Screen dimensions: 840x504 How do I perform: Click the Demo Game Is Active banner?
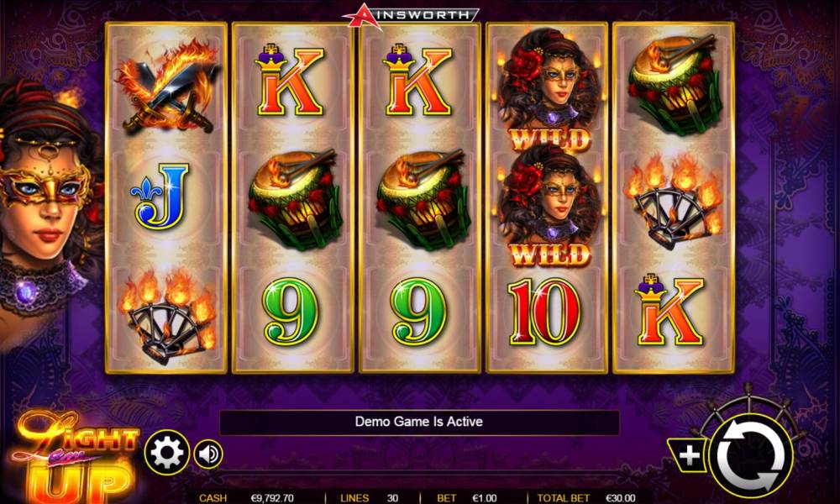tap(419, 422)
